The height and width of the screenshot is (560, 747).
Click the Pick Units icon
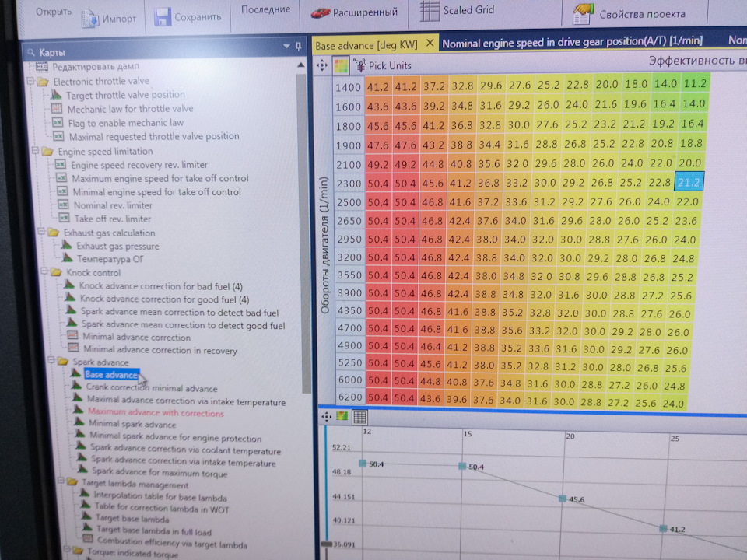[x=359, y=65]
